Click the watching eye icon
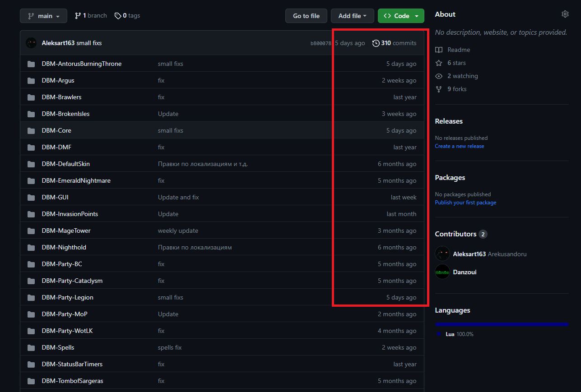581x392 pixels. coord(438,76)
